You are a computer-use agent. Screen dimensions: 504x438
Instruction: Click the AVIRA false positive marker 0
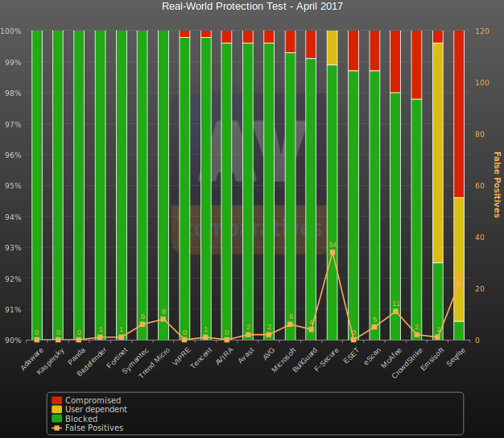227,340
